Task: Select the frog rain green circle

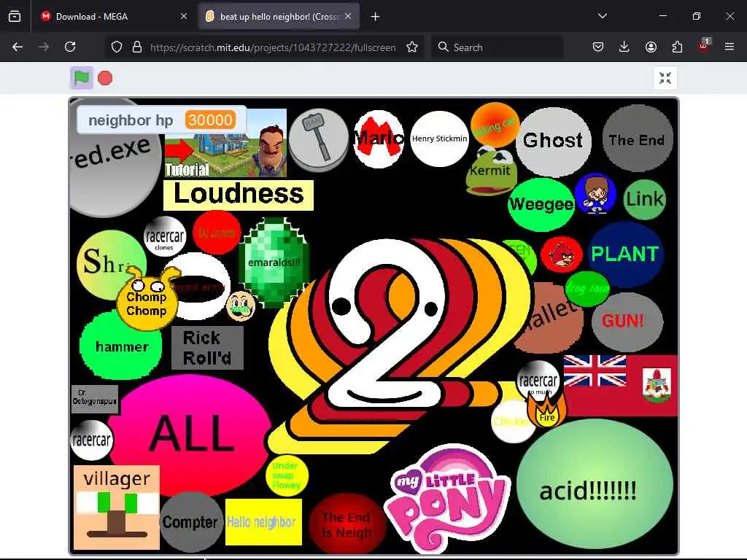Action: (x=587, y=289)
